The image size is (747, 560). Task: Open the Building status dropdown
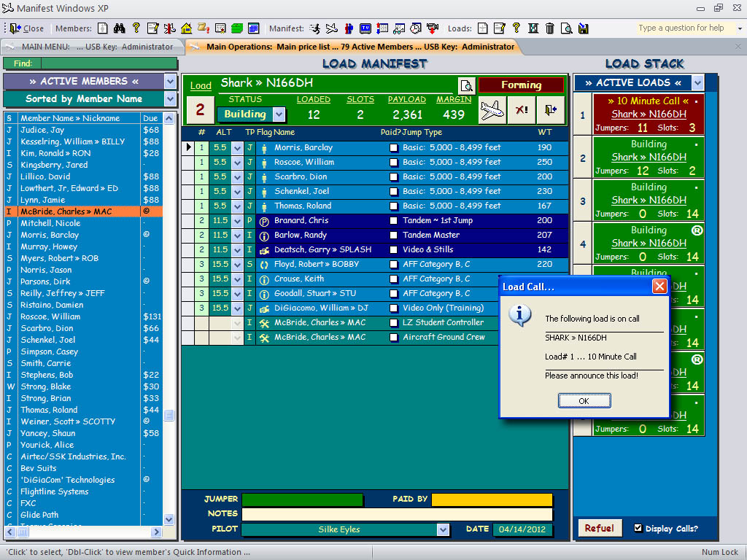[279, 114]
